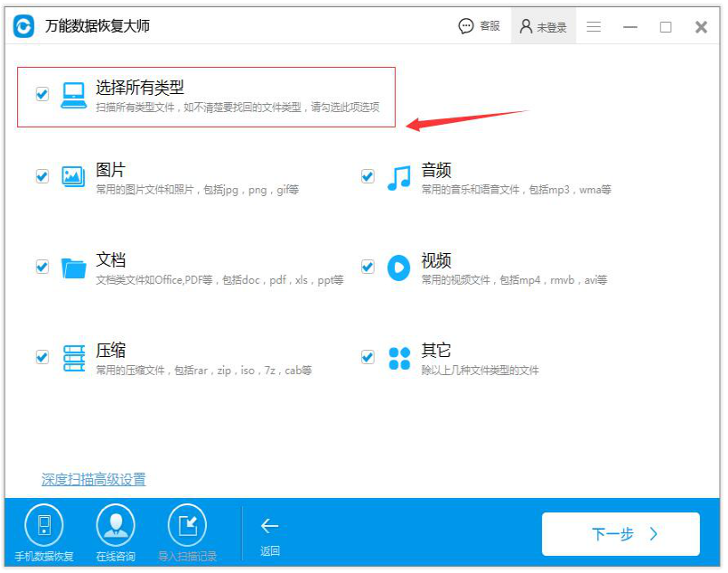Image resolution: width=728 pixels, height=573 pixels.
Task: Click the 下一步 next step button
Action: point(621,534)
